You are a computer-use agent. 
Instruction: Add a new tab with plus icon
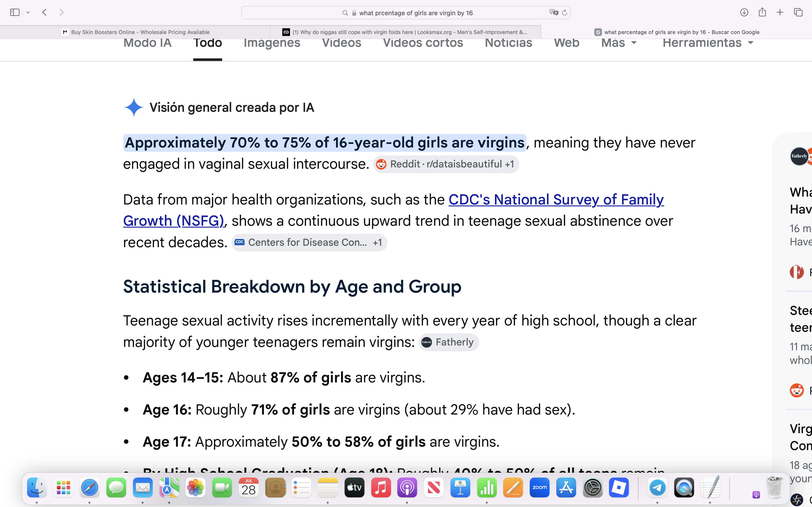780,12
